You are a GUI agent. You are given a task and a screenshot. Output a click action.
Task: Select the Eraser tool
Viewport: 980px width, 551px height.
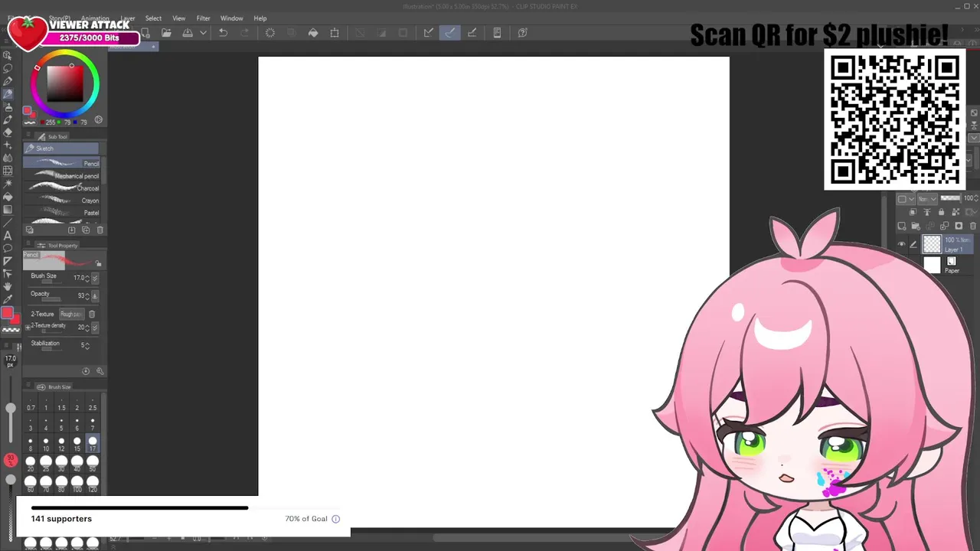(8, 132)
